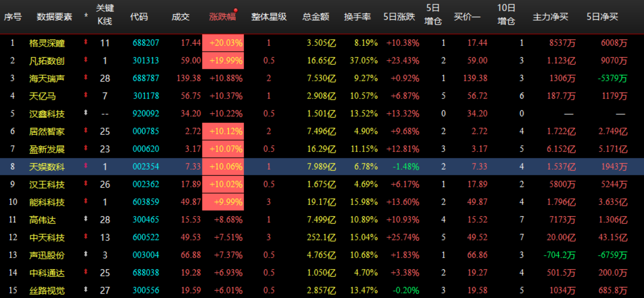Select stock name 海天瑞声
This screenshot has height=298, width=644.
click(x=47, y=78)
